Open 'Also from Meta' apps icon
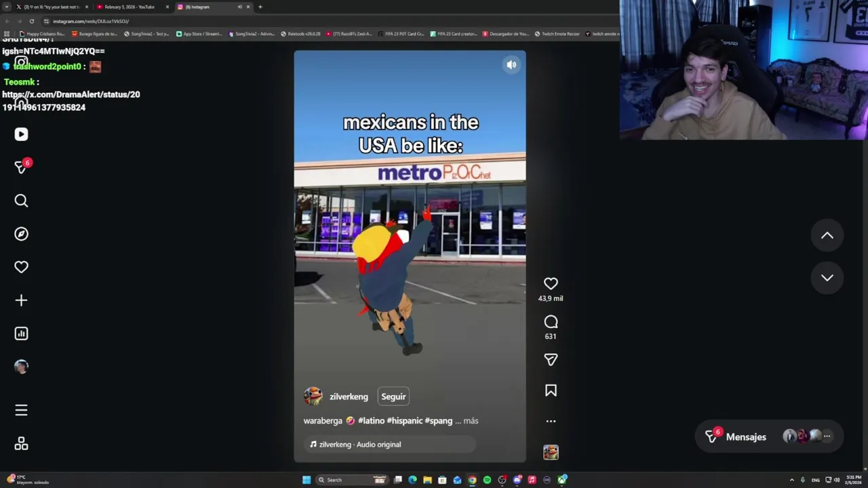This screenshot has width=868, height=488. [x=21, y=444]
